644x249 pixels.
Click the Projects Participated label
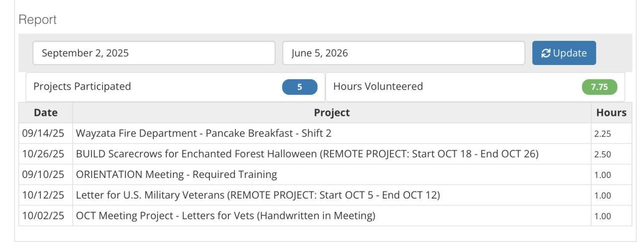point(82,87)
